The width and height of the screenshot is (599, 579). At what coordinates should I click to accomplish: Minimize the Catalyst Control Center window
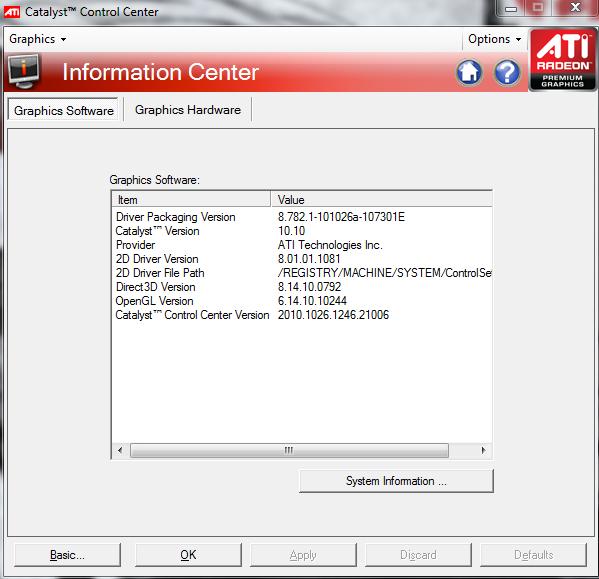click(x=511, y=8)
